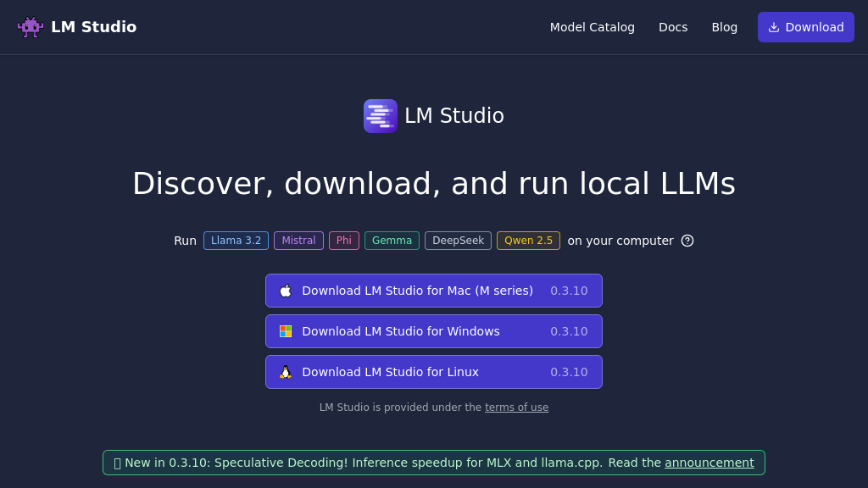
Task: Click the "Discover, download, and run local LLMs" headline
Action: tap(434, 184)
